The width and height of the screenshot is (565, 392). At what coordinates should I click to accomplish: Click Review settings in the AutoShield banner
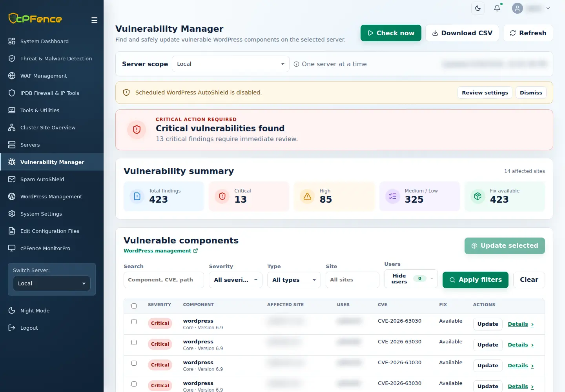pyautogui.click(x=485, y=93)
